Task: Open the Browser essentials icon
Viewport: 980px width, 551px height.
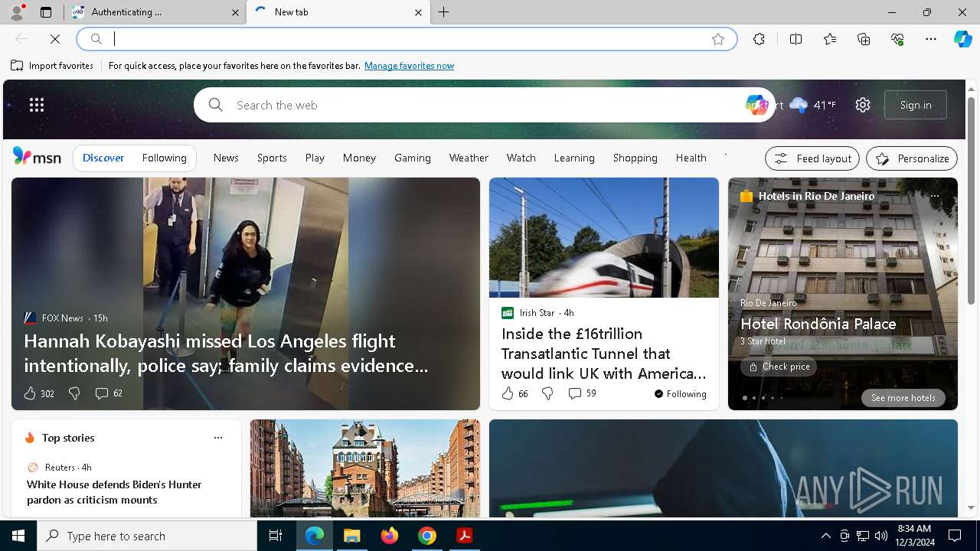Action: [x=897, y=39]
